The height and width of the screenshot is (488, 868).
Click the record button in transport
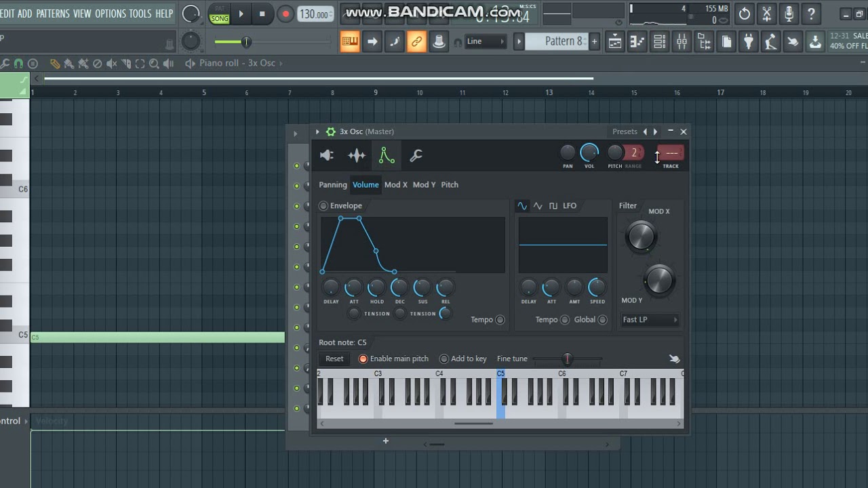point(285,14)
